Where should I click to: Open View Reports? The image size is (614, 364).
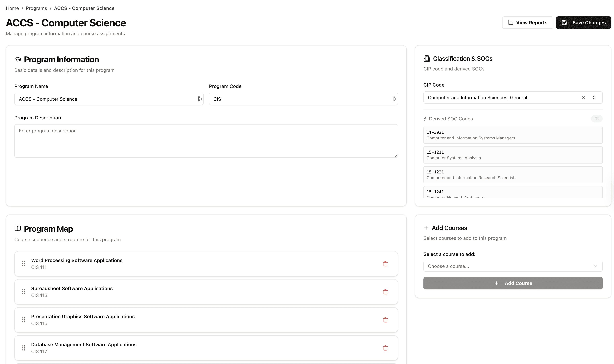(x=527, y=23)
